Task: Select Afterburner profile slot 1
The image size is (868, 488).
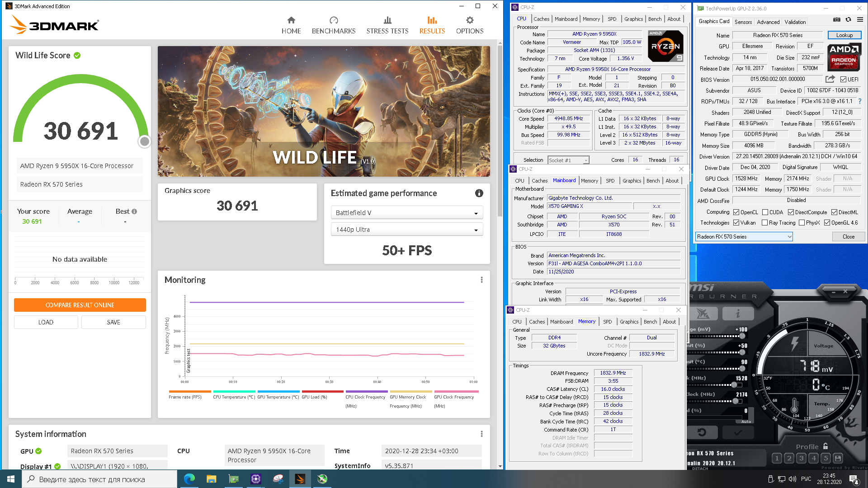Action: click(x=777, y=458)
